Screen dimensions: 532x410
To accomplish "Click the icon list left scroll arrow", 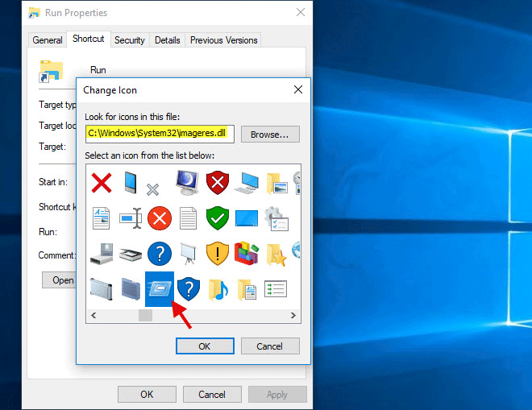I will pyautogui.click(x=94, y=316).
